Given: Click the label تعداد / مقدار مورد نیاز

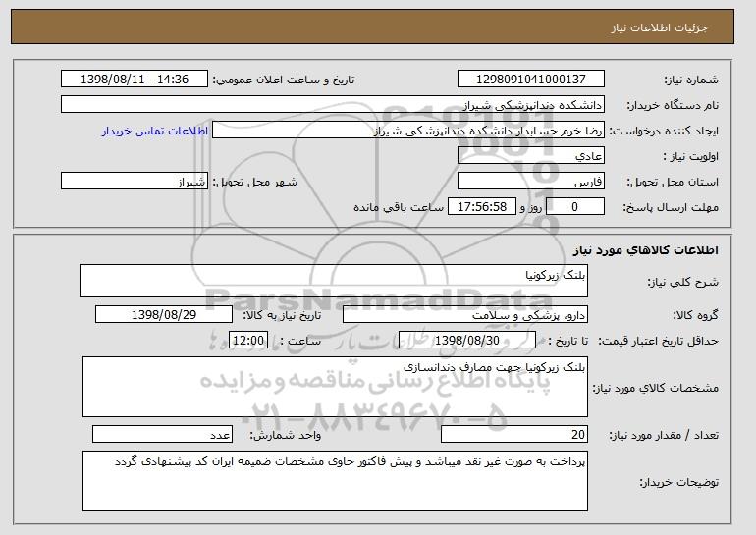Looking at the screenshot, I should pyautogui.click(x=664, y=435).
